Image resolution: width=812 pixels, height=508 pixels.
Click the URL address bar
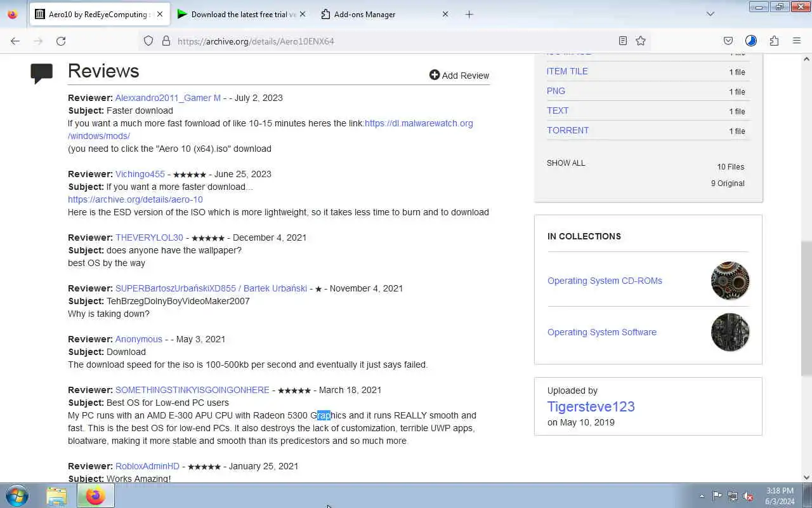tap(393, 41)
